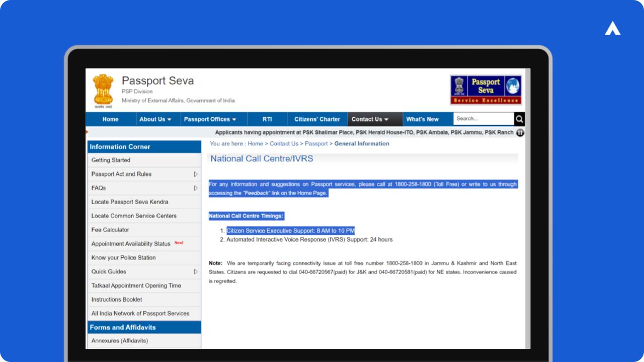The image size is (644, 362).
Task: Click the search input field
Action: (x=484, y=119)
